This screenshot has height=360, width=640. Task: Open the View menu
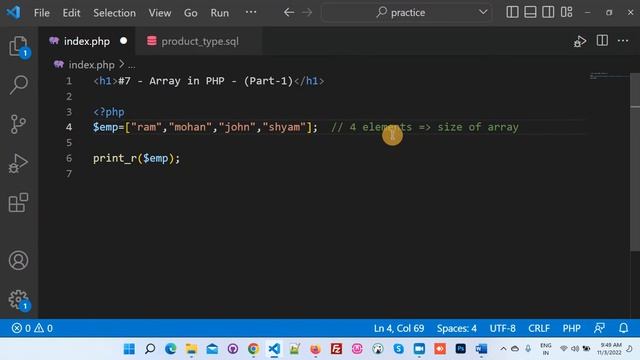click(x=160, y=13)
